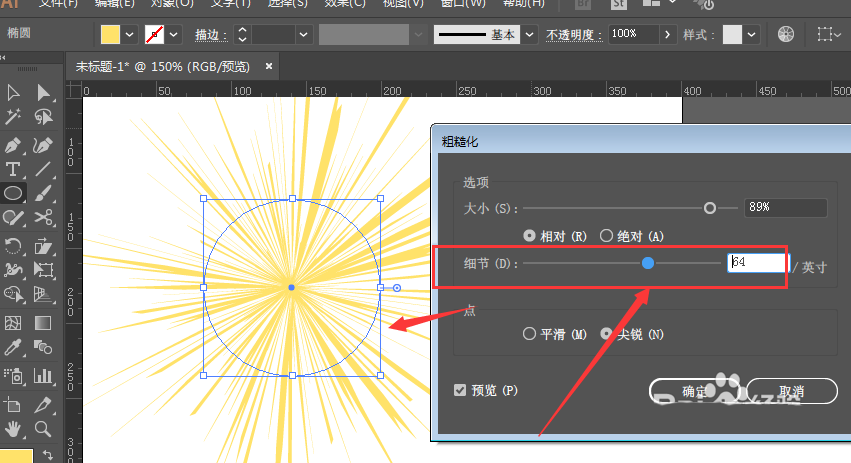Viewport: 851px width, 463px height.
Task: Select the Mesh tool
Action: tap(13, 323)
